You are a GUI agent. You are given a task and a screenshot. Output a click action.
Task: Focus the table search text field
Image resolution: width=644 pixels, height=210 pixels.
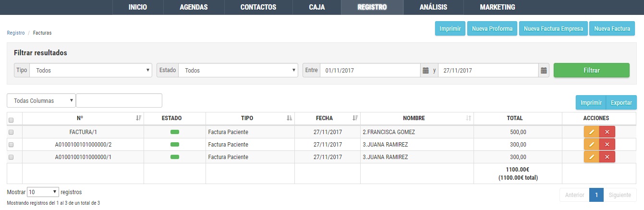[119, 100]
